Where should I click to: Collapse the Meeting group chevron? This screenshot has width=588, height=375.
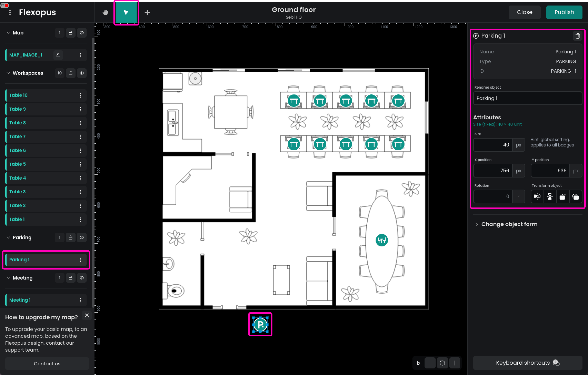[8, 278]
